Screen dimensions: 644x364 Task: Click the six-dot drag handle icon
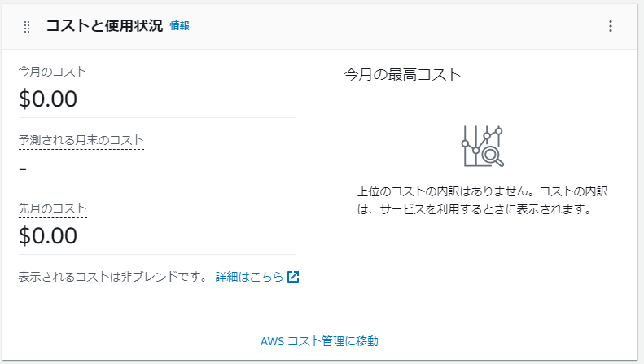tap(27, 27)
